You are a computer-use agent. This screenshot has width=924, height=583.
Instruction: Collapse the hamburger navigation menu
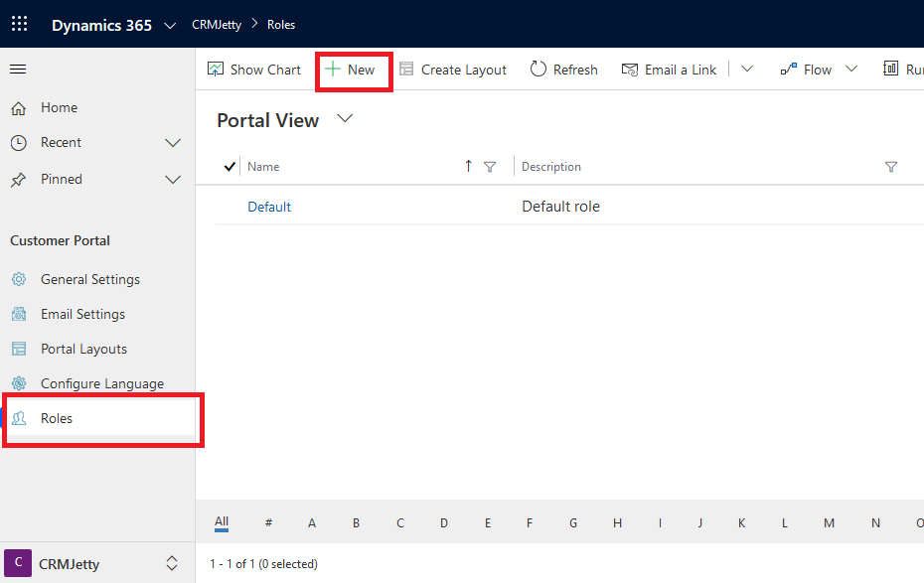click(x=18, y=70)
